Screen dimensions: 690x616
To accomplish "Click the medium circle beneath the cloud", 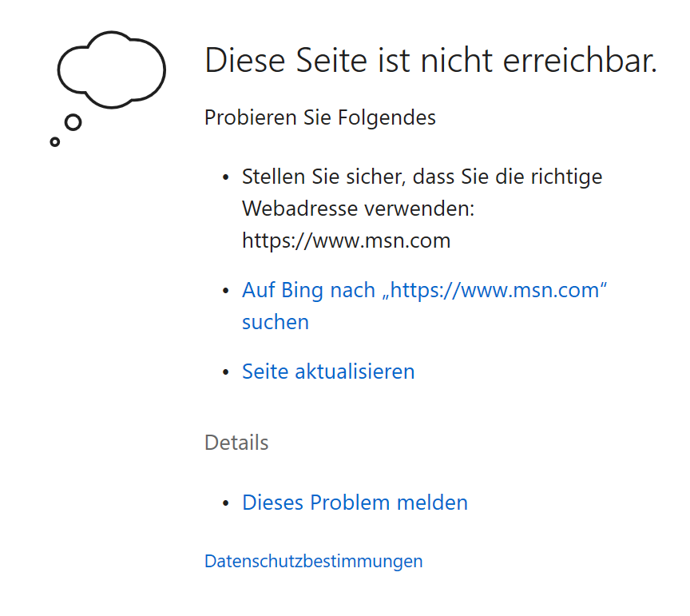I will (73, 122).
